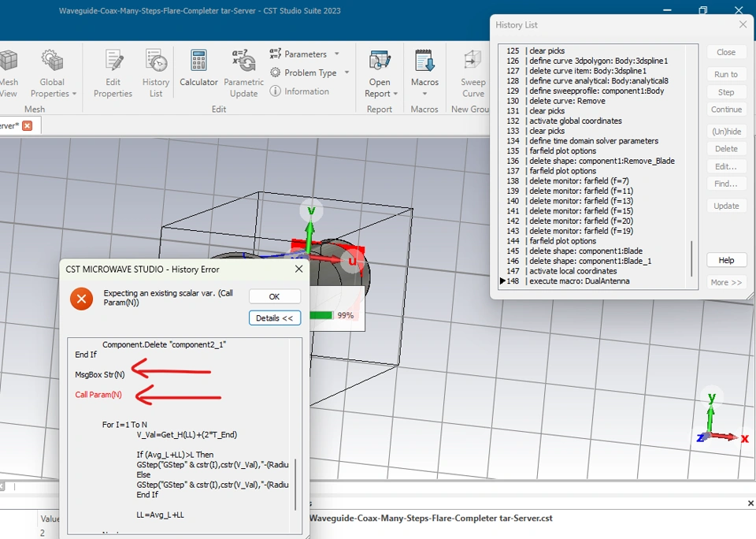Viewport: 756px width, 539px height.
Task: Click red Call Param(N) code line
Action: 98,395
